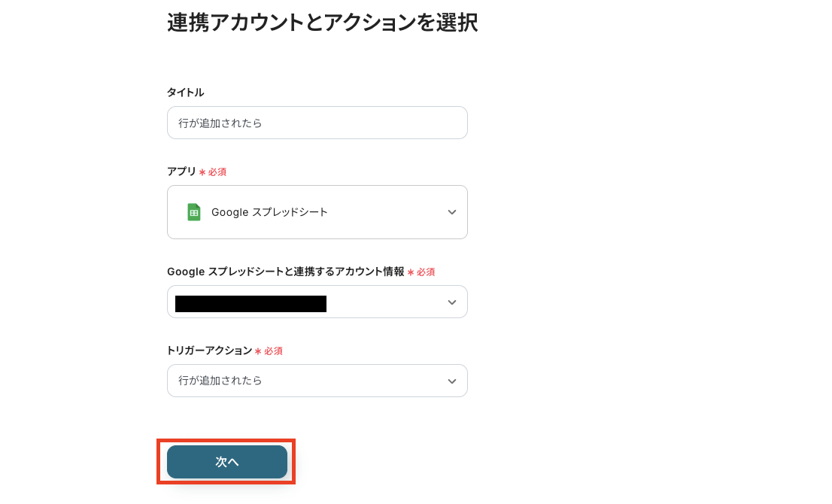Viewport: 832px width, 504px height.
Task: Expand the トリガーアクション dropdown chevron
Action: 452,381
